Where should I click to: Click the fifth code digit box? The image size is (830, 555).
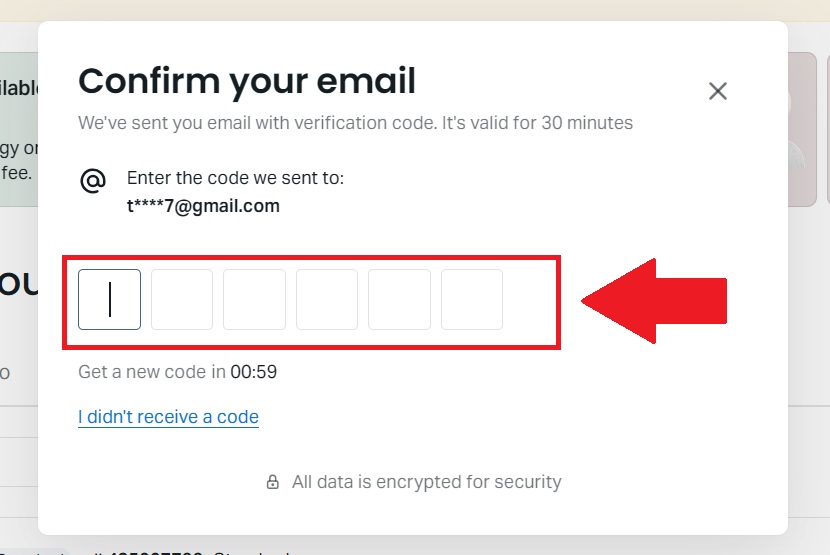[x=399, y=299]
